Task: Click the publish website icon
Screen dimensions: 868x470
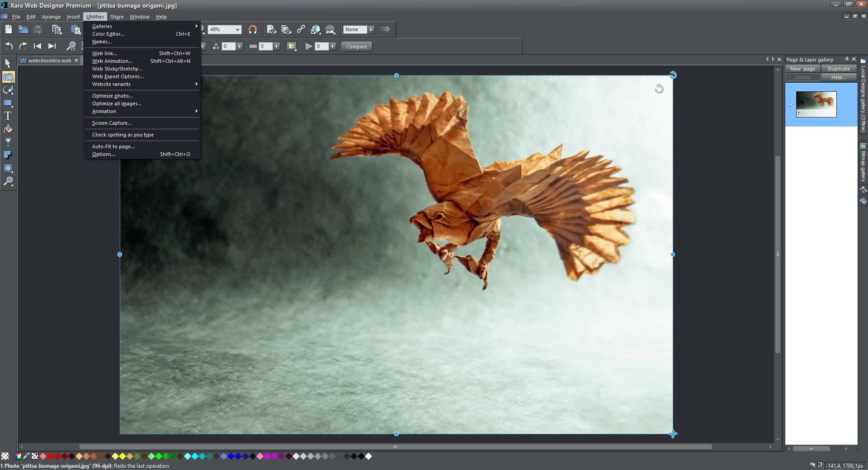Action: (330, 29)
